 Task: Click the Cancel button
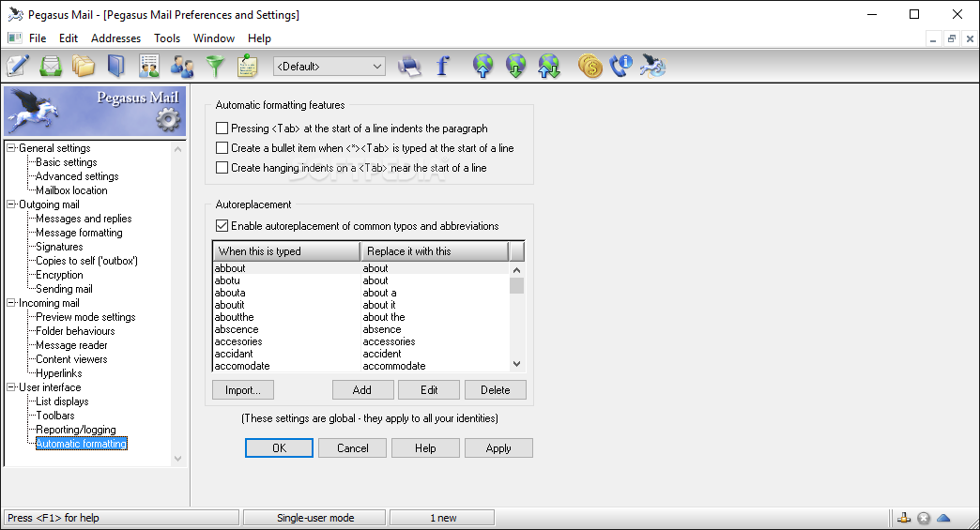353,447
